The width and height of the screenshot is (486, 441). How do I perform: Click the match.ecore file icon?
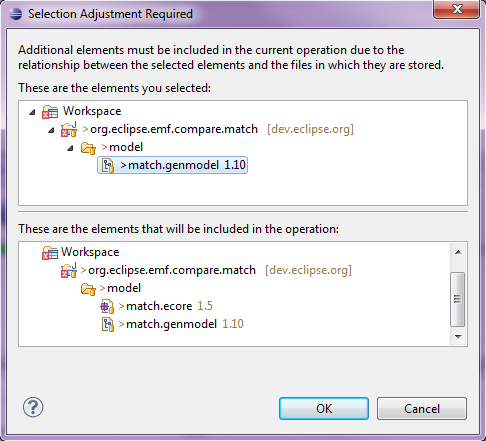[x=107, y=306]
